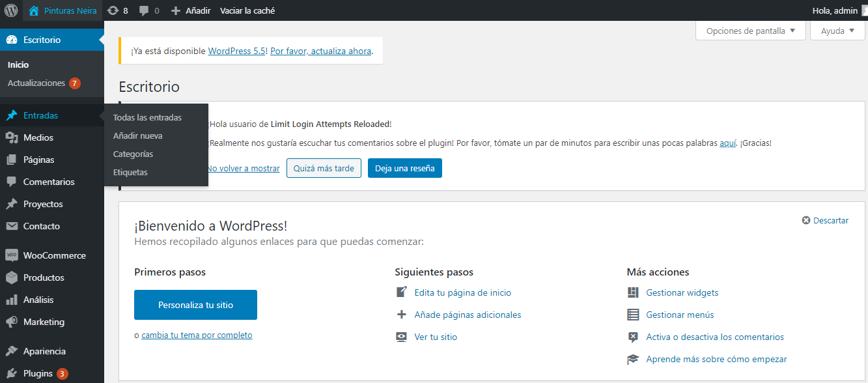Click the cambia tu tema por completo link
This screenshot has width=868, height=383.
(x=197, y=335)
